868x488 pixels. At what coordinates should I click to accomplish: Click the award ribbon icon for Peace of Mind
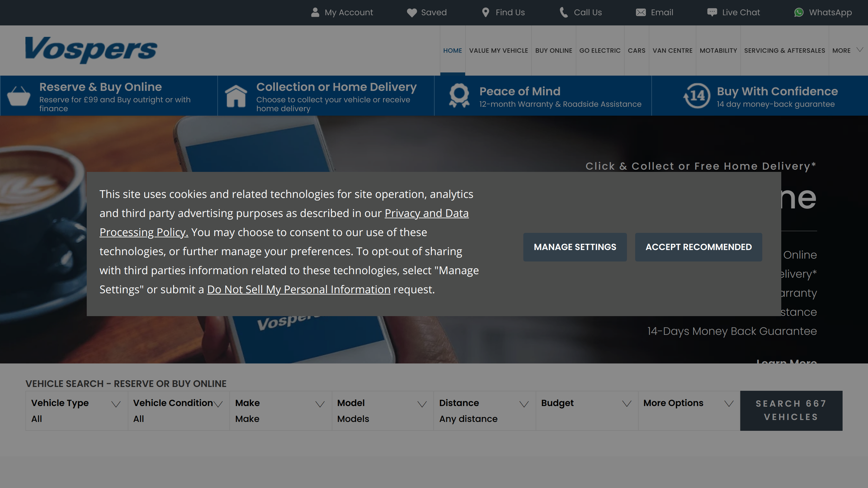459,96
